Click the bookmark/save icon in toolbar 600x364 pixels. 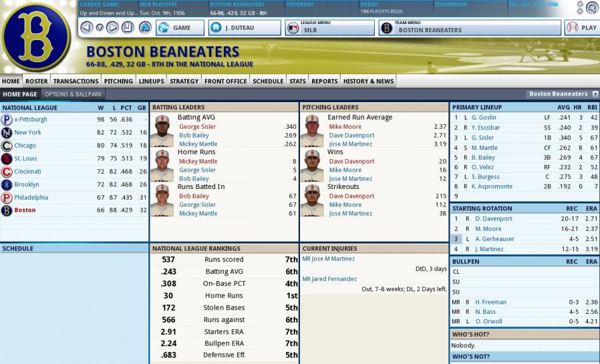pos(128,27)
